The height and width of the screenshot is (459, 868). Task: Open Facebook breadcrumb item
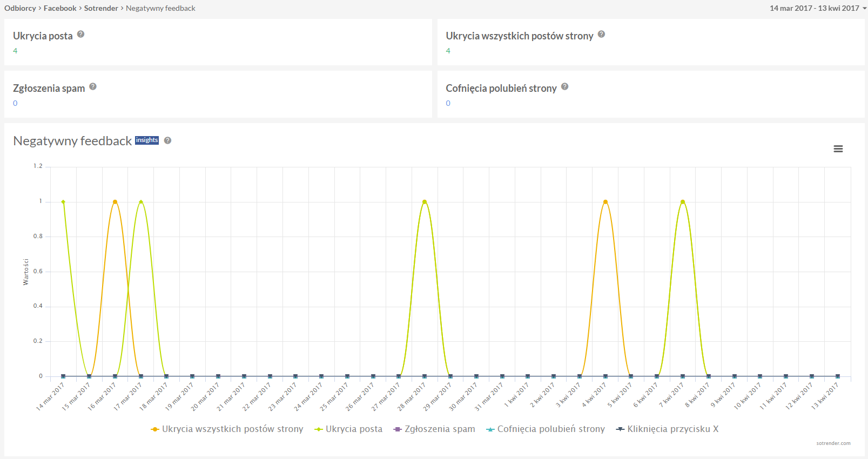tap(60, 8)
